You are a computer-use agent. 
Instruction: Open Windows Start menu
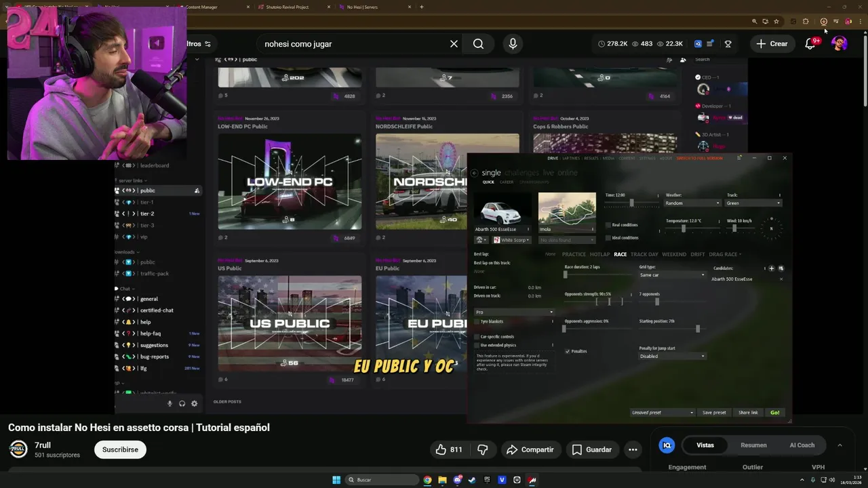point(336,480)
